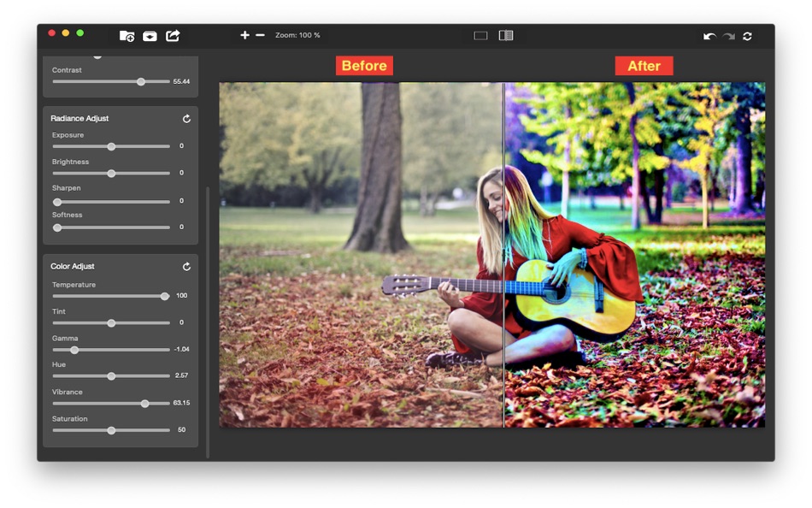This screenshot has height=508, width=812.
Task: Enable split before/after comparison view
Action: [x=505, y=36]
